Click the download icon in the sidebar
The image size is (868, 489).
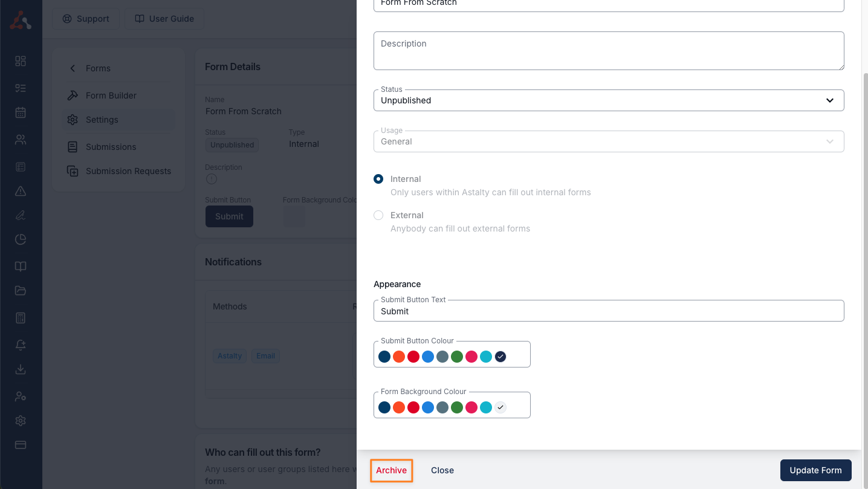coord(21,369)
